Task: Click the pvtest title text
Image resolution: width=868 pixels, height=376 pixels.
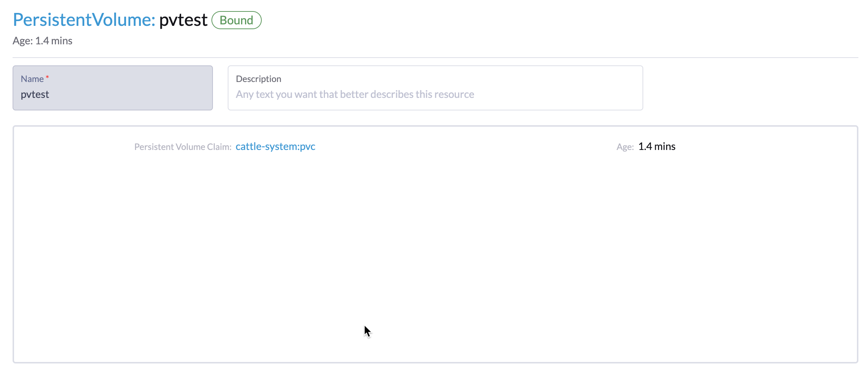Action: (183, 20)
